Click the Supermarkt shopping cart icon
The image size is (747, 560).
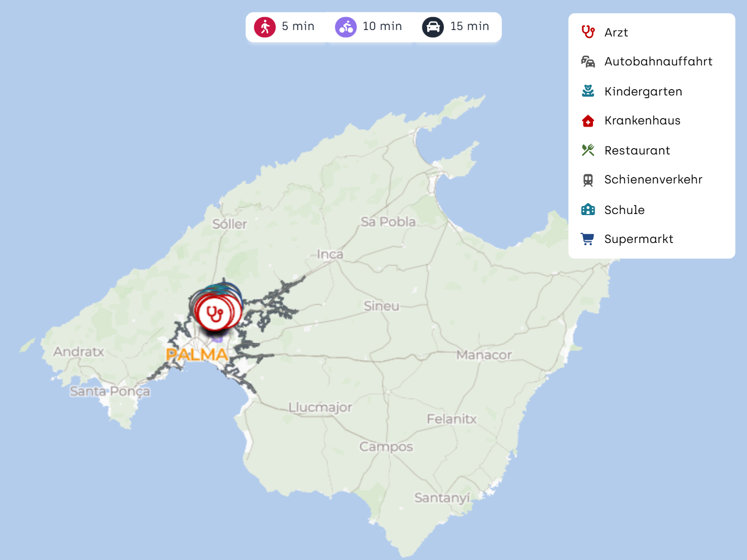tap(588, 239)
